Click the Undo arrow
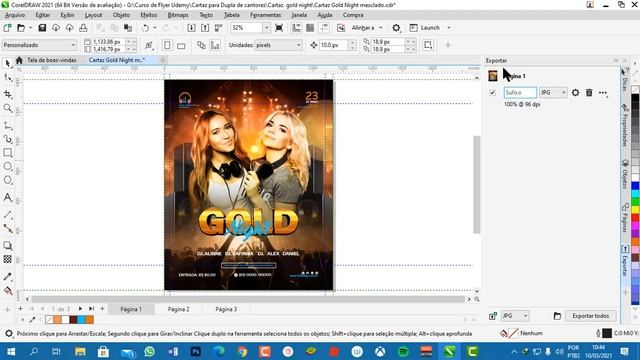Image resolution: width=640 pixels, height=360 pixels. pos(145,28)
